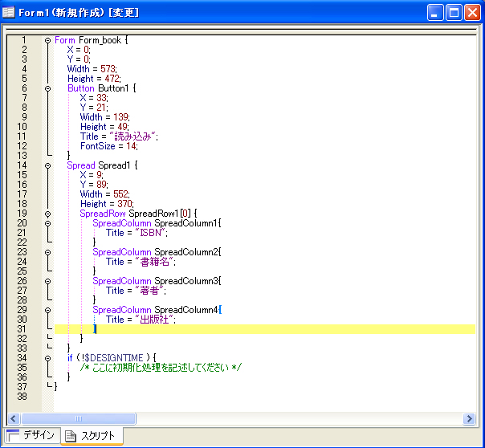Maximize the Form1 window
This screenshot has height=448, width=485.
[x=454, y=13]
